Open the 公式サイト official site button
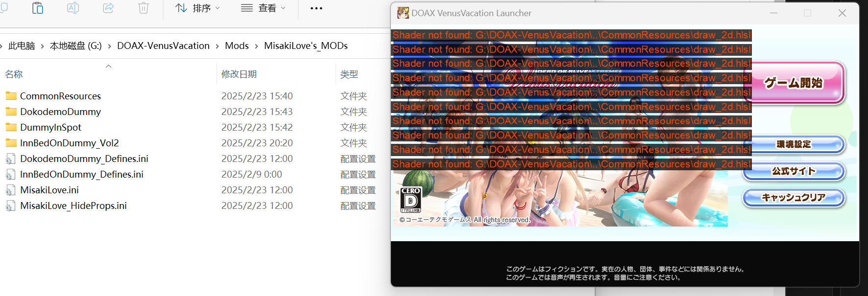 point(794,171)
